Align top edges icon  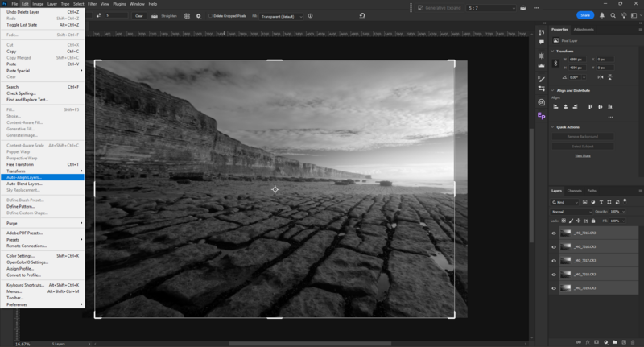tap(590, 107)
